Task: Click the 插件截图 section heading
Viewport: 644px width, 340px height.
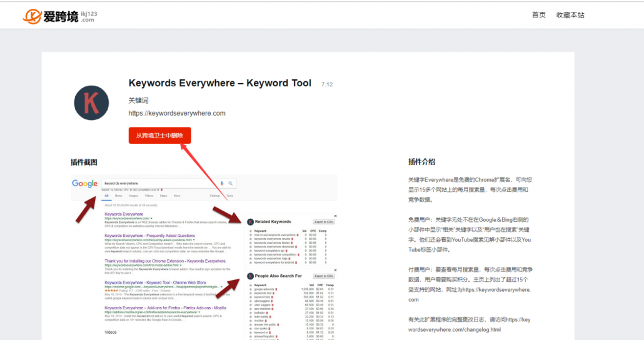Action: click(84, 162)
